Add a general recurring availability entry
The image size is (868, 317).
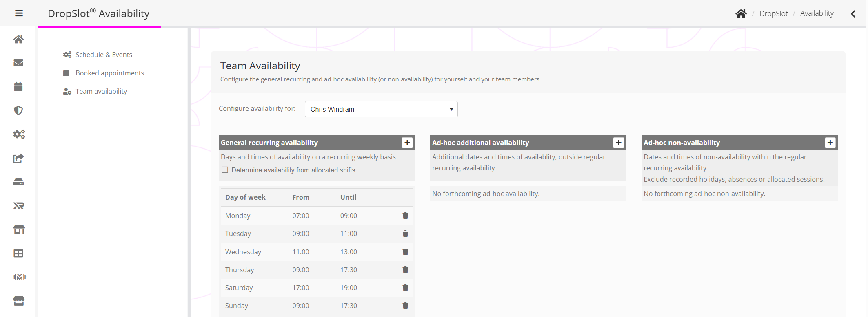click(x=407, y=143)
